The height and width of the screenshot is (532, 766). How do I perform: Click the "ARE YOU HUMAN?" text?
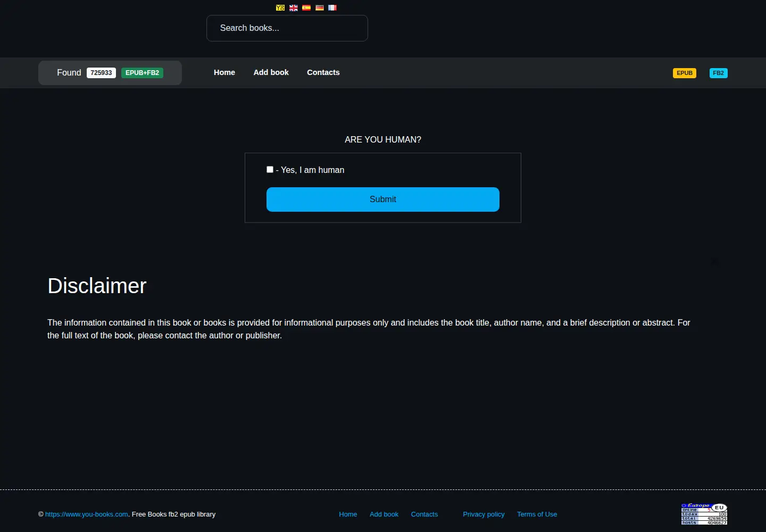tap(383, 139)
